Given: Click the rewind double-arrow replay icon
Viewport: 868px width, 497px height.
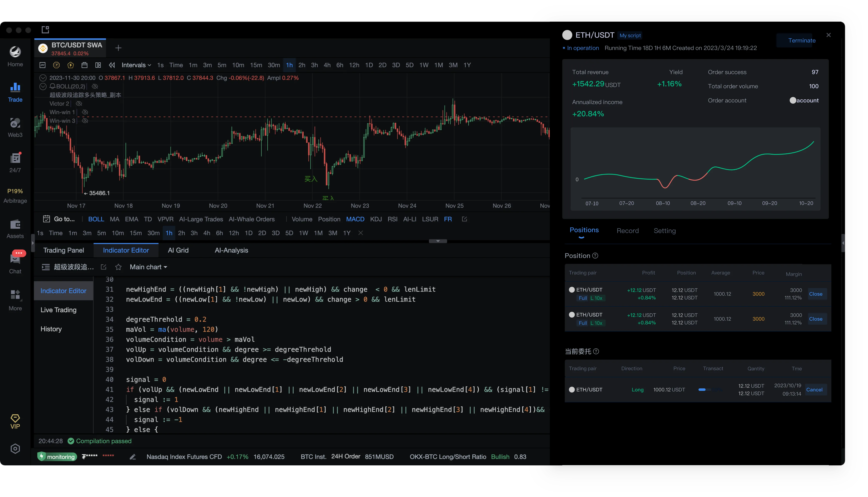Looking at the screenshot, I should [112, 65].
